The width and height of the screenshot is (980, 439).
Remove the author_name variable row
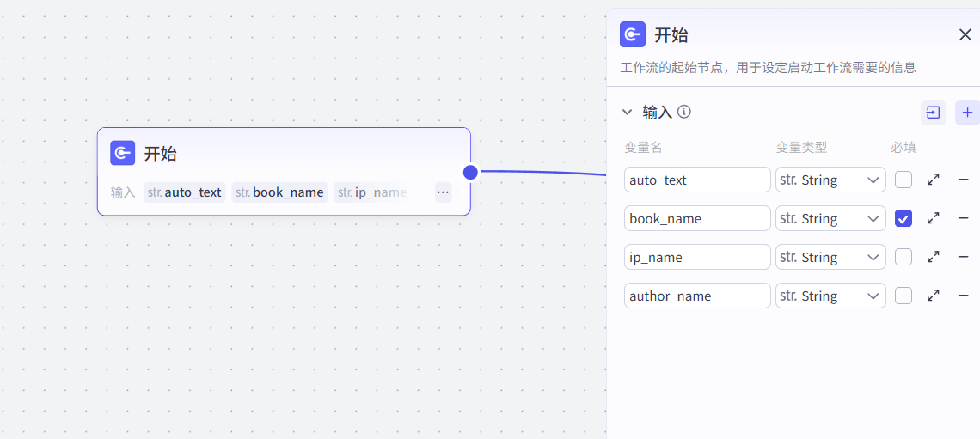(x=963, y=296)
